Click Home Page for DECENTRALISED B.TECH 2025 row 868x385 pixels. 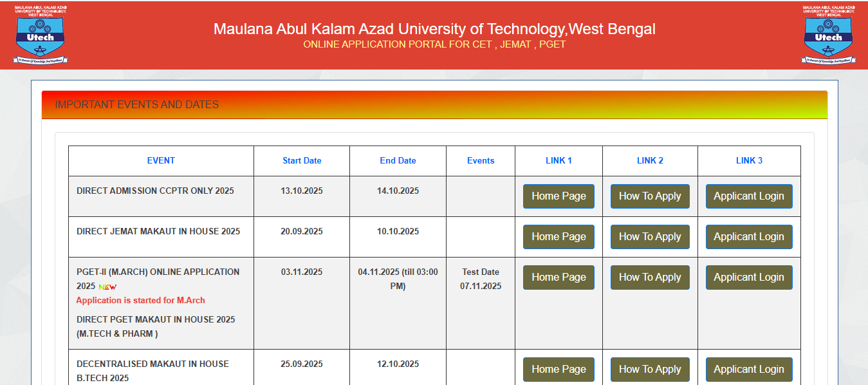tap(558, 369)
